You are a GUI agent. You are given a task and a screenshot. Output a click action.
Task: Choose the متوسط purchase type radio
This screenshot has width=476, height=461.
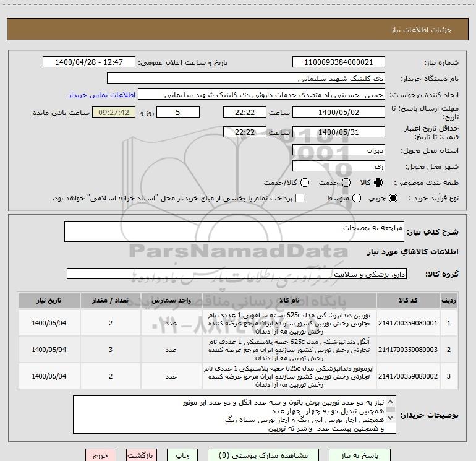tap(357, 198)
